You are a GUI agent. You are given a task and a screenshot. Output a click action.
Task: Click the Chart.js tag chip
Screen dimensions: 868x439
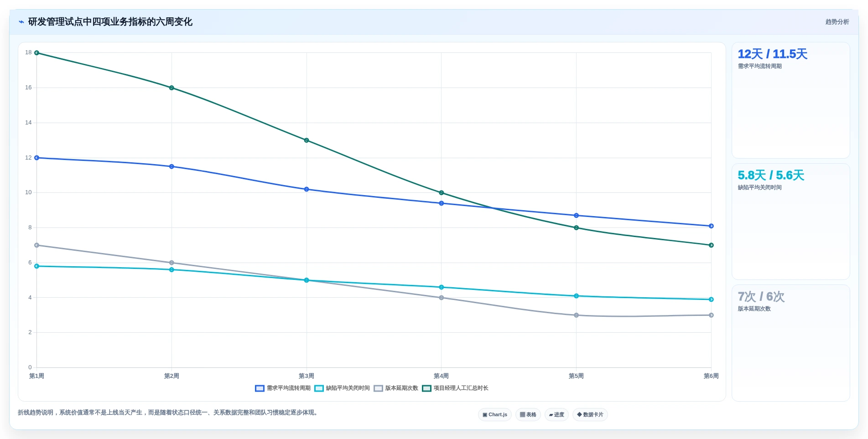(x=495, y=415)
